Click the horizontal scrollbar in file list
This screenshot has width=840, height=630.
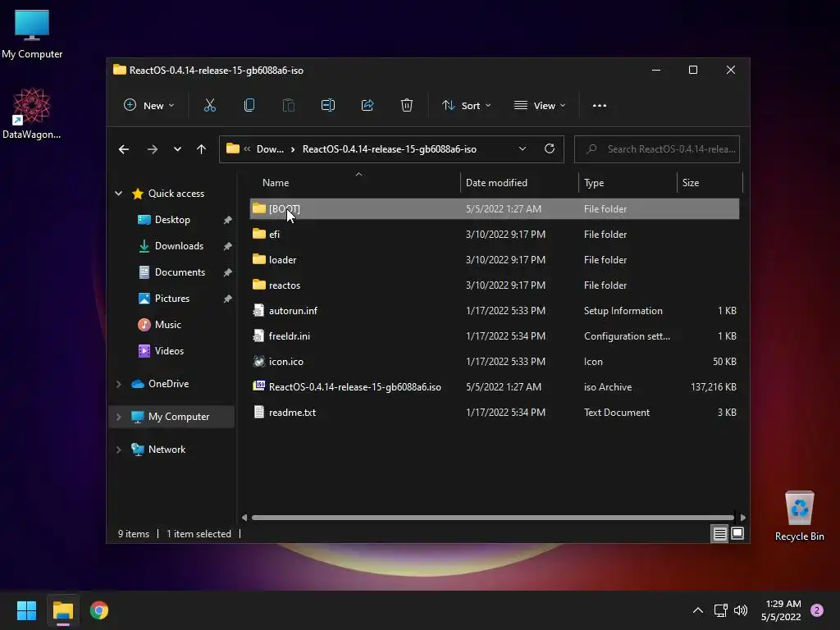493,518
